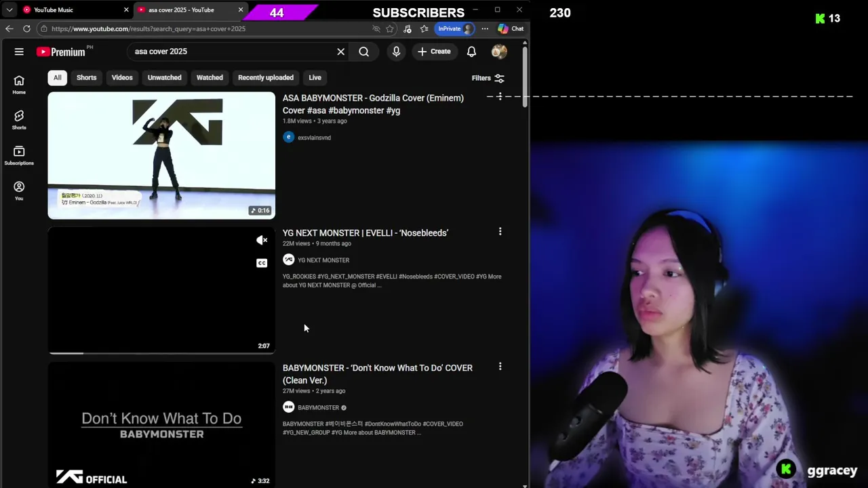Image resolution: width=868 pixels, height=488 pixels.
Task: Open the search Filters options
Action: pyautogui.click(x=488, y=78)
